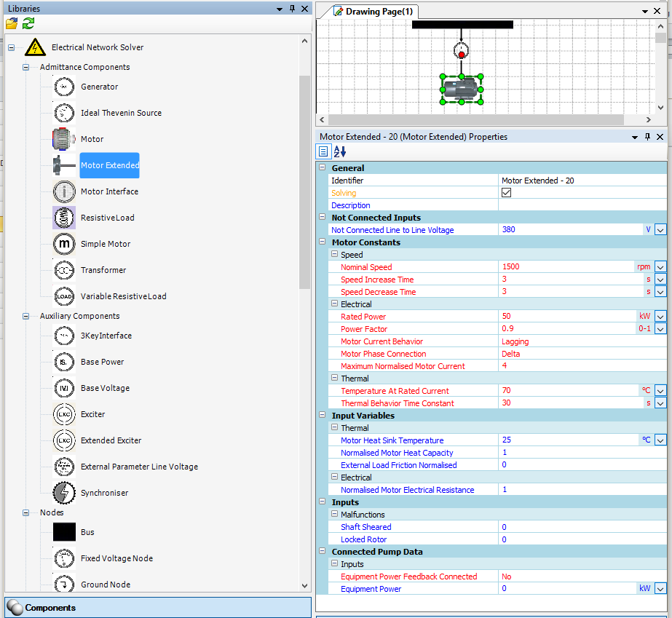Select the Bus node icon
This screenshot has width=672, height=618.
(x=64, y=533)
